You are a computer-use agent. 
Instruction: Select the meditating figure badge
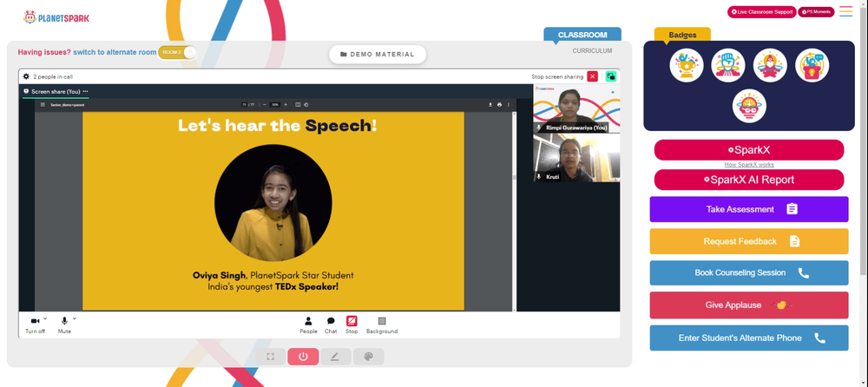pos(770,65)
